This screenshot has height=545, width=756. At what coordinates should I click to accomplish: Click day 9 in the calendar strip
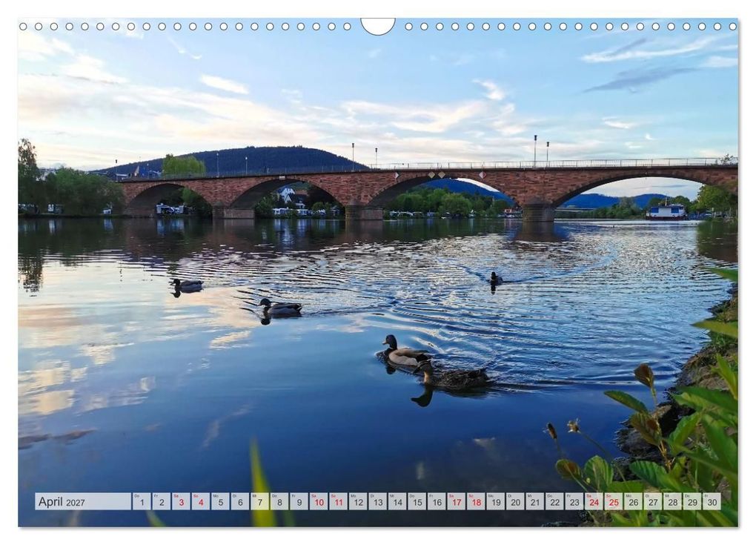[x=299, y=501]
